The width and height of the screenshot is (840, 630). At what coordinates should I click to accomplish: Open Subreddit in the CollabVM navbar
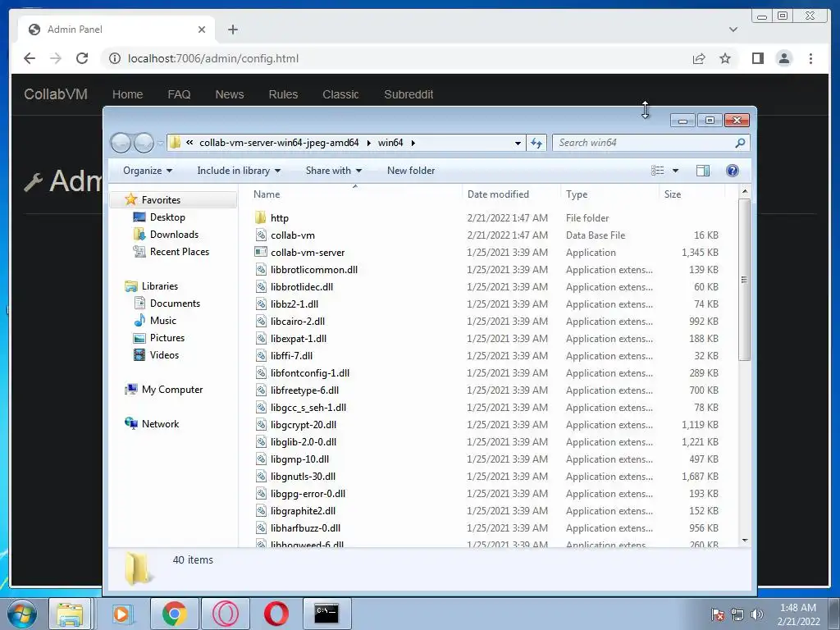(x=409, y=94)
